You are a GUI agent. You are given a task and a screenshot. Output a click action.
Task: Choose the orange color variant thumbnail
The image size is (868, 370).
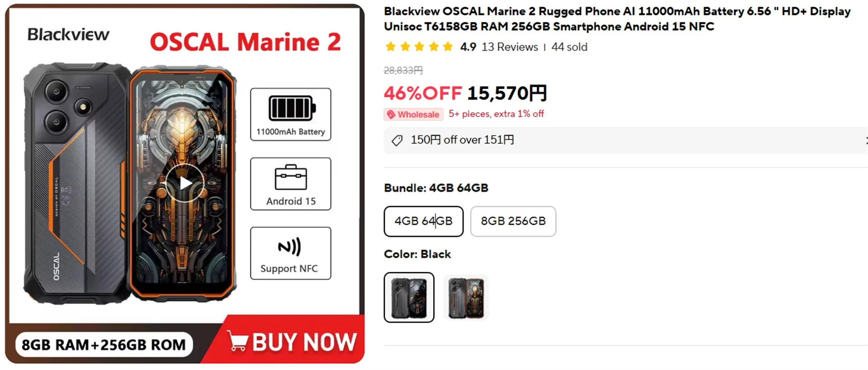466,297
